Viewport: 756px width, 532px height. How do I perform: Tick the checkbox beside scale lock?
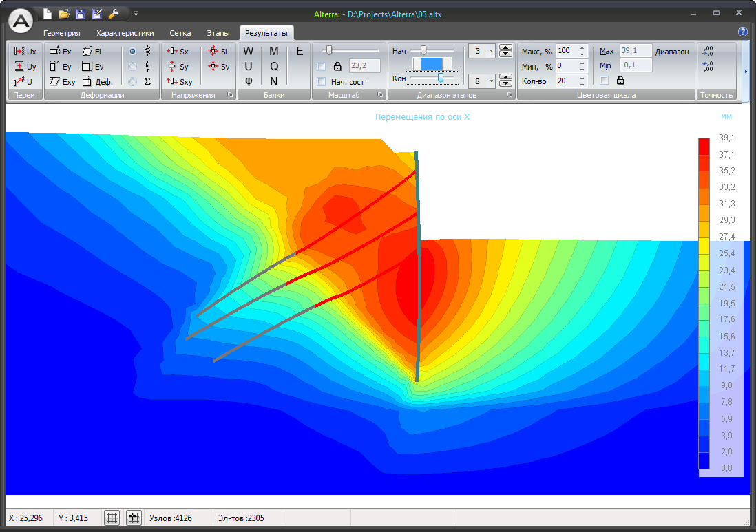pyautogui.click(x=322, y=66)
